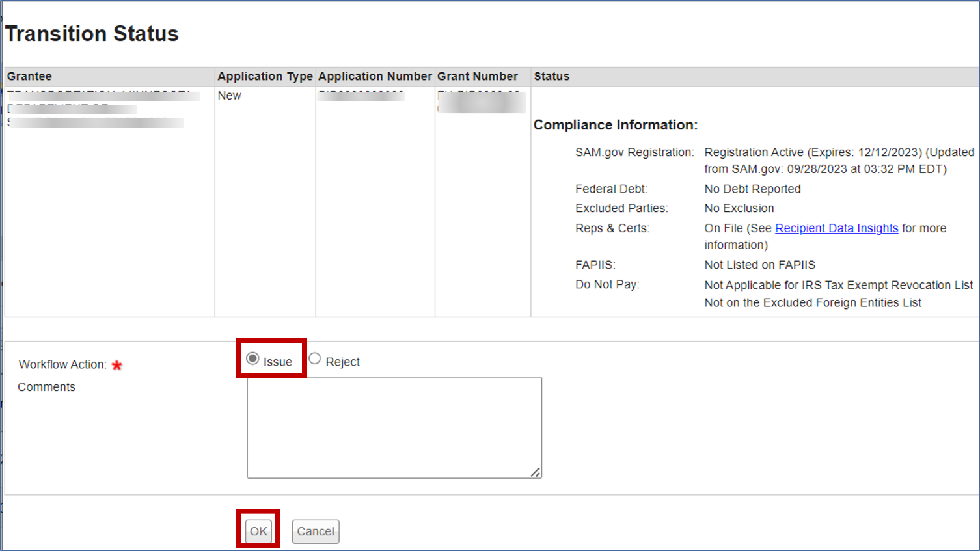
Task: Click the Application Number column header
Action: coord(375,76)
